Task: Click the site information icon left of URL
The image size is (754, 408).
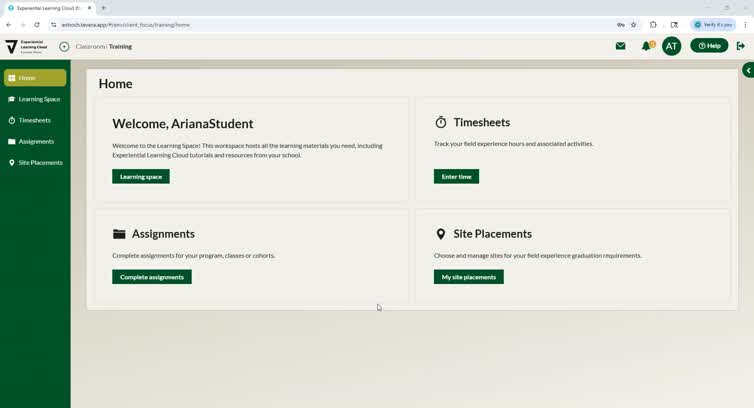Action: (x=54, y=25)
